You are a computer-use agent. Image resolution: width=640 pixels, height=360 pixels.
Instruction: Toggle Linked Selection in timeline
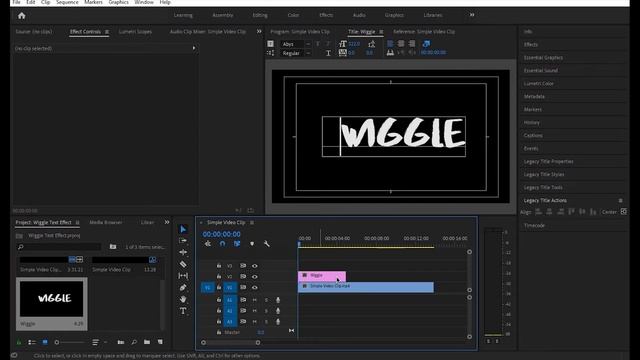237,244
